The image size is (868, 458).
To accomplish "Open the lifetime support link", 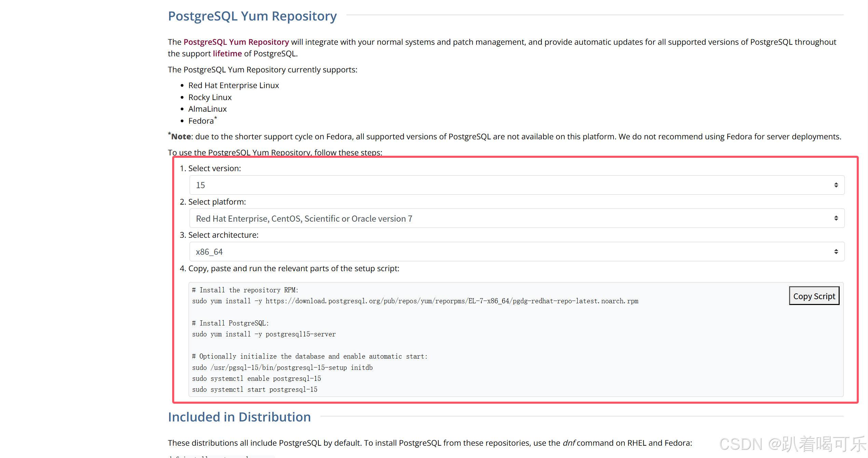I will point(227,54).
